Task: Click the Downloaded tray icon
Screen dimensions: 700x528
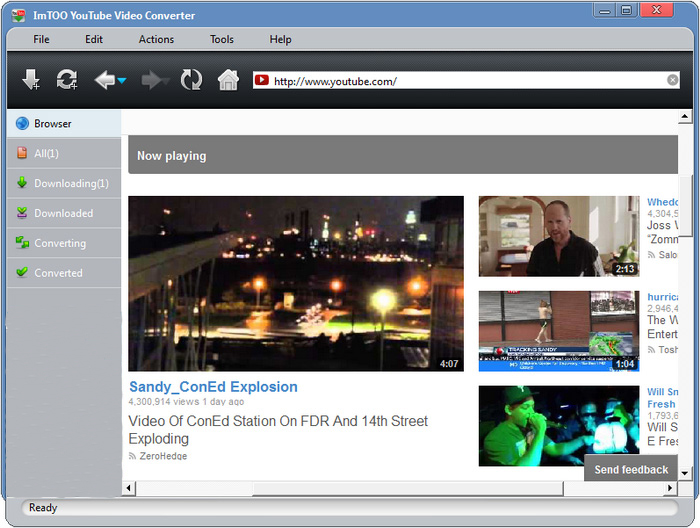Action: 22,212
